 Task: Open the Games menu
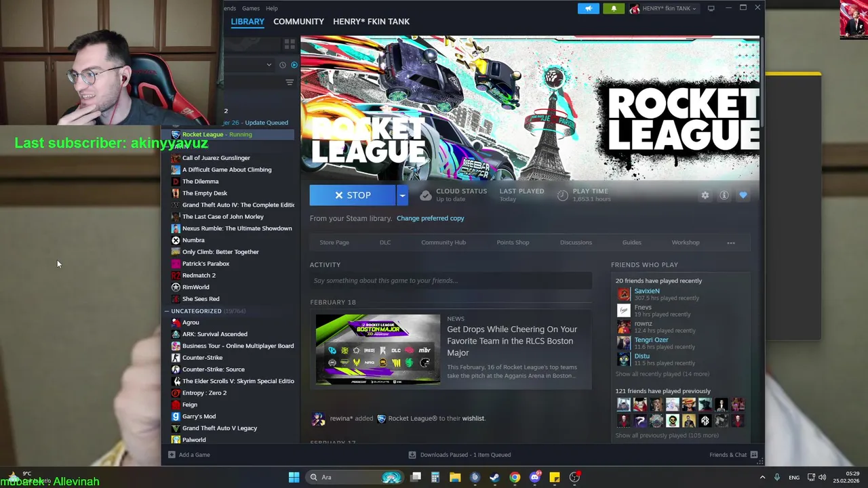pos(251,8)
